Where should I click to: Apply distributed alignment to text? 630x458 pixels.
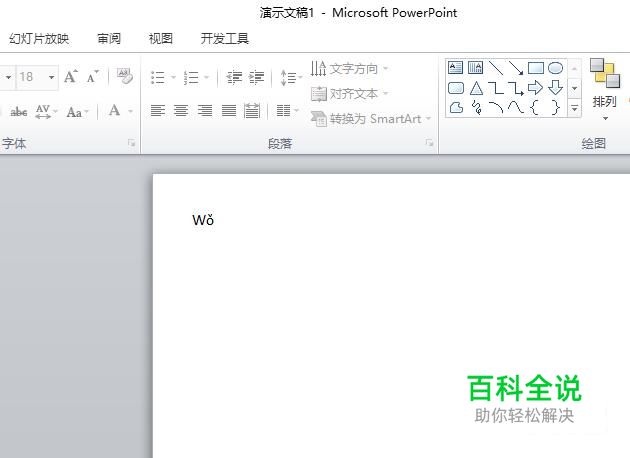[x=252, y=110]
